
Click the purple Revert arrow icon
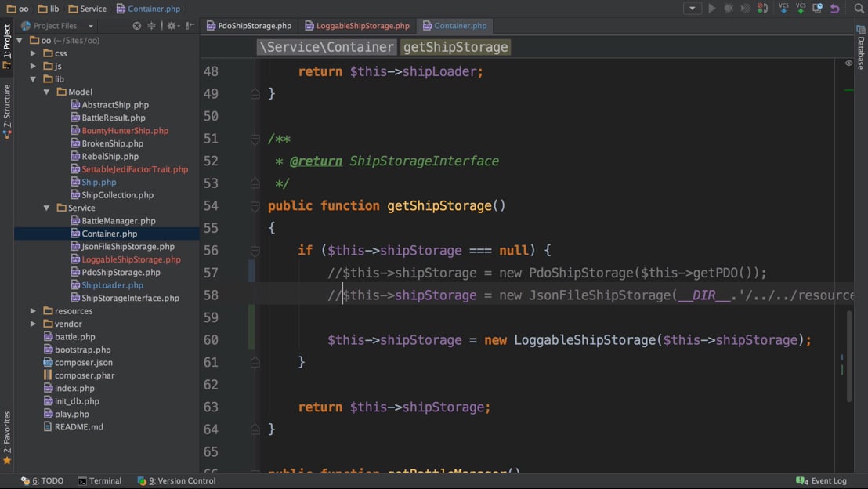[835, 9]
